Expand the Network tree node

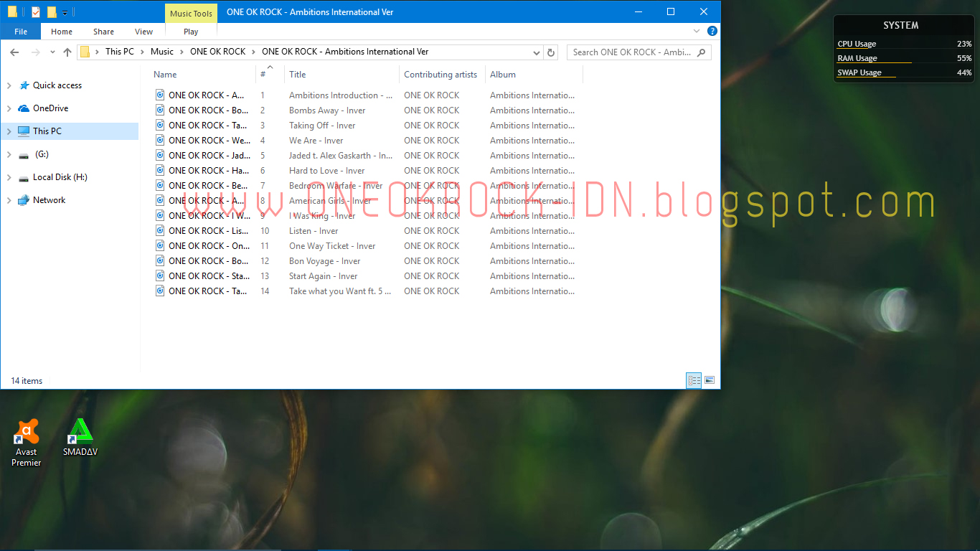click(x=9, y=200)
